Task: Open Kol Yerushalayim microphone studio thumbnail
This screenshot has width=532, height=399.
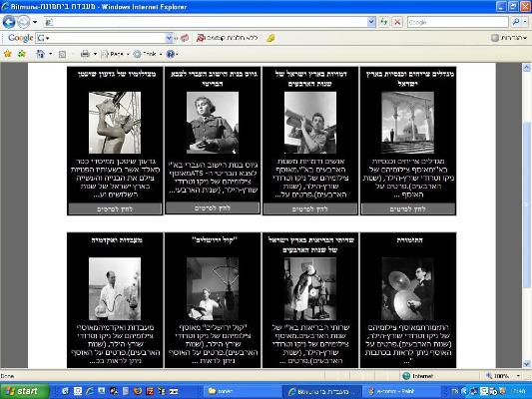Action: (x=213, y=288)
